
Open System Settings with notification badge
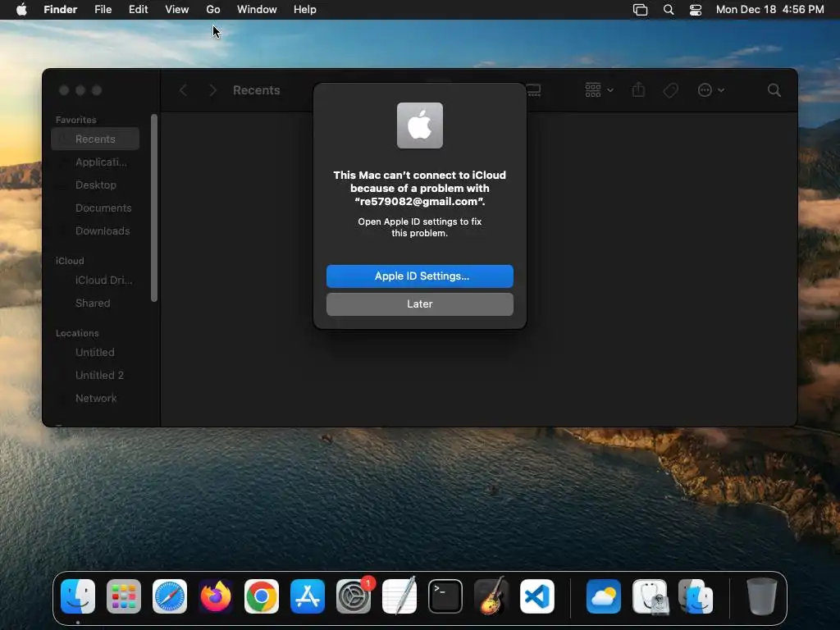[x=354, y=596]
